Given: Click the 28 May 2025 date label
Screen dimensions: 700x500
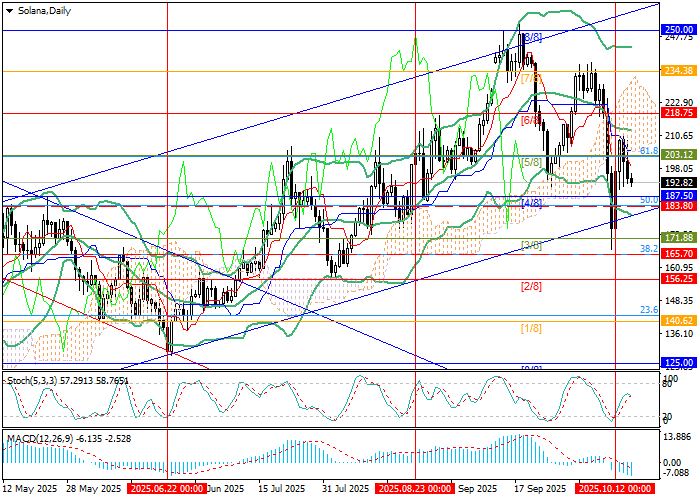Looking at the screenshot, I should tap(94, 489).
